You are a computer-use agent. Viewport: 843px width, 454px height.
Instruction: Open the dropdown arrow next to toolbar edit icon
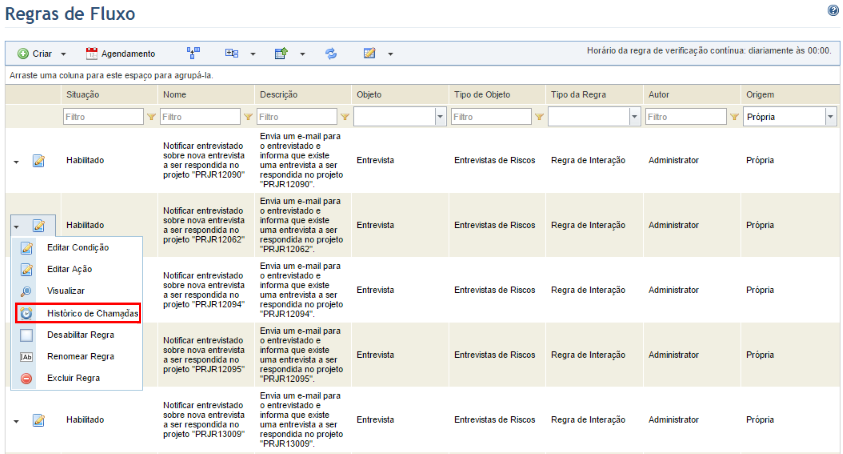tap(390, 54)
